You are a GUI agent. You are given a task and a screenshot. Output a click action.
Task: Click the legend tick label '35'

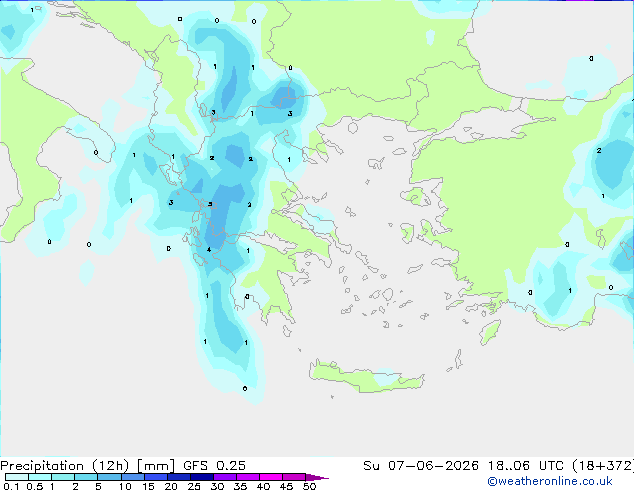click(x=240, y=486)
